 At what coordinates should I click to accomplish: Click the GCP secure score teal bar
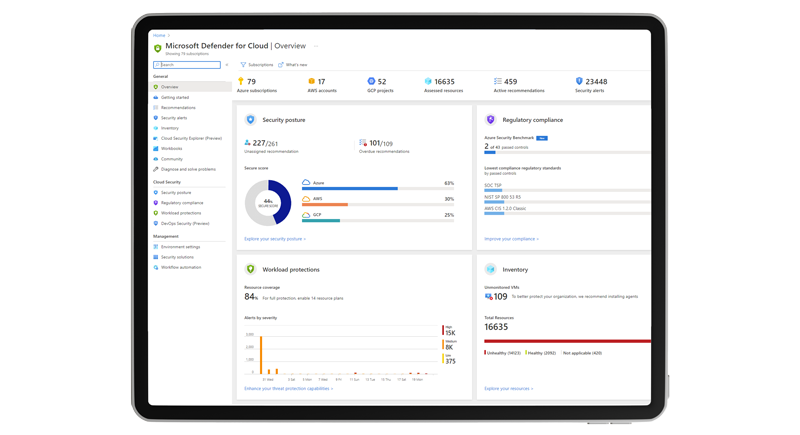[x=321, y=221]
